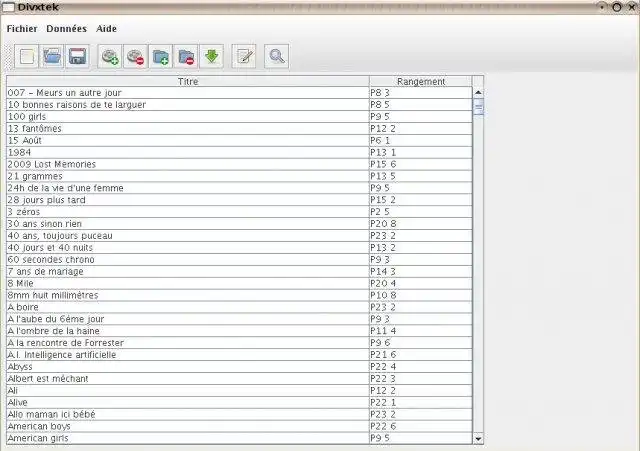This screenshot has height=451, width=640.
Task: Select A l'aube du 6ème jour row
Action: point(239,319)
